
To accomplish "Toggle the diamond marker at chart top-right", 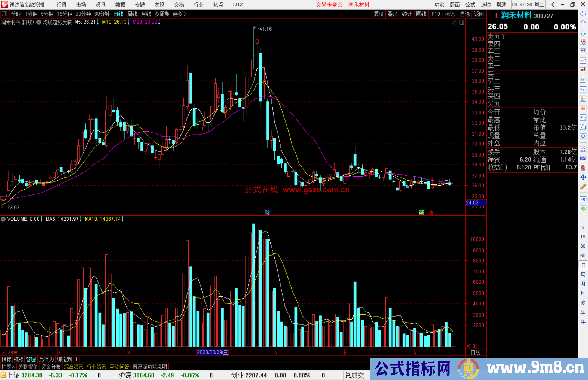I will pyautogui.click(x=454, y=22).
